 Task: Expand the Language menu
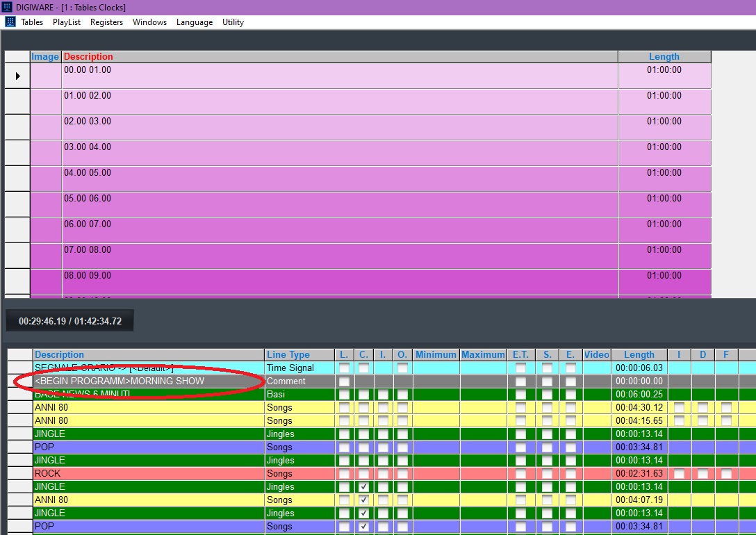(x=195, y=22)
